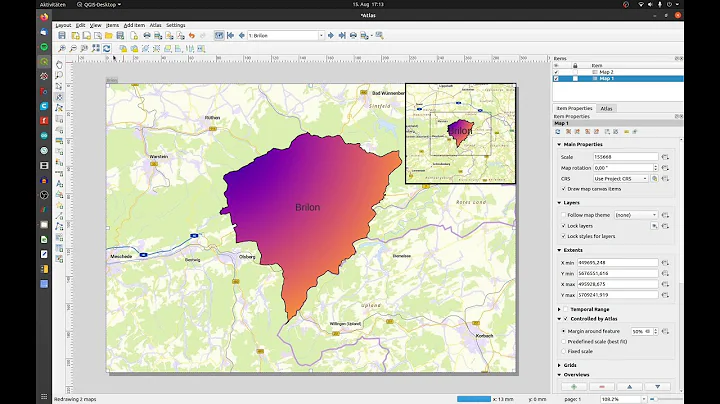Viewport: 720px width, 404px height.
Task: Enable the Temporal Range checkbox
Action: (x=566, y=309)
